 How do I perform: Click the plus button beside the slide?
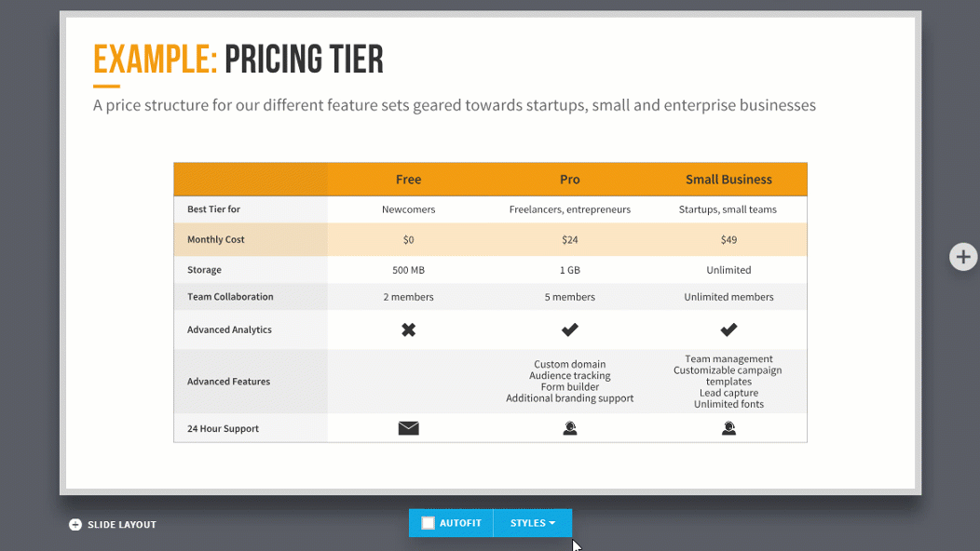pos(963,257)
